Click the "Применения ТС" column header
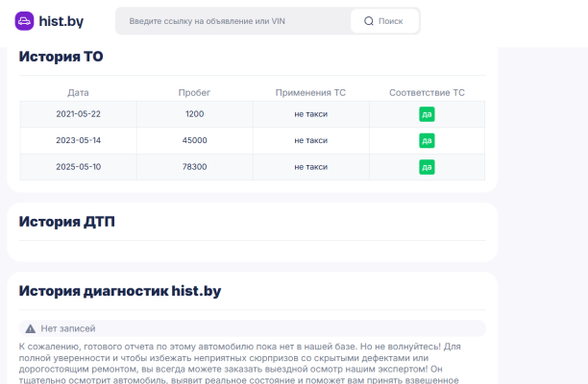588x384 pixels. (310, 93)
